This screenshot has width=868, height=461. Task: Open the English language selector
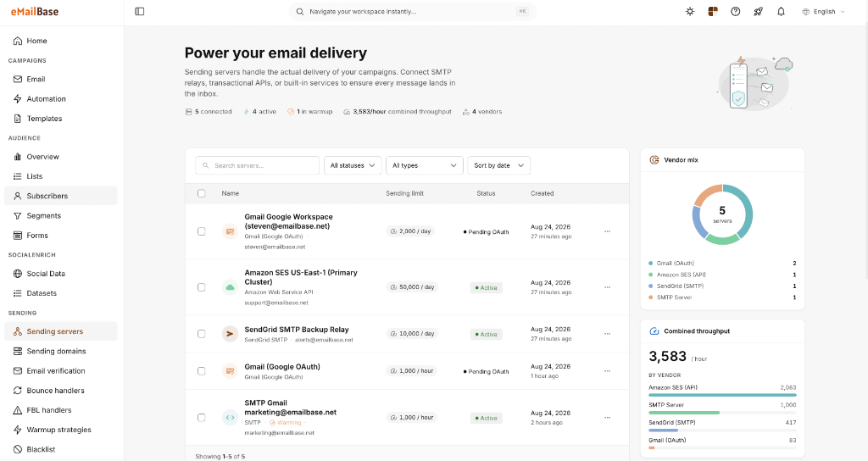point(824,12)
